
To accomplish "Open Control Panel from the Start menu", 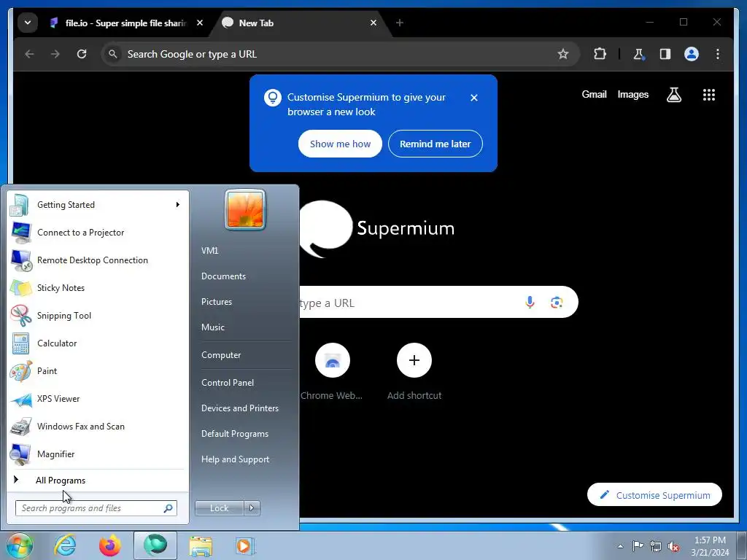I will pyautogui.click(x=228, y=383).
